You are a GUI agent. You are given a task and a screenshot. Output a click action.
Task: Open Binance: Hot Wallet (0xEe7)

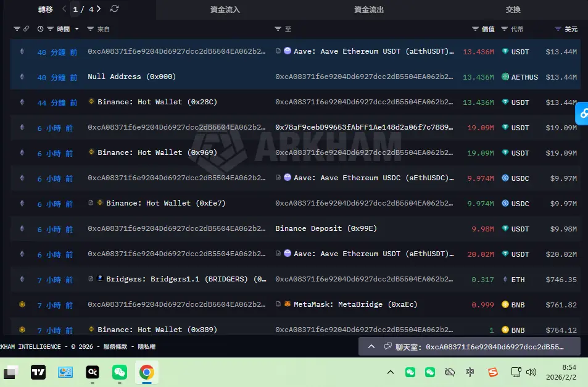click(166, 203)
